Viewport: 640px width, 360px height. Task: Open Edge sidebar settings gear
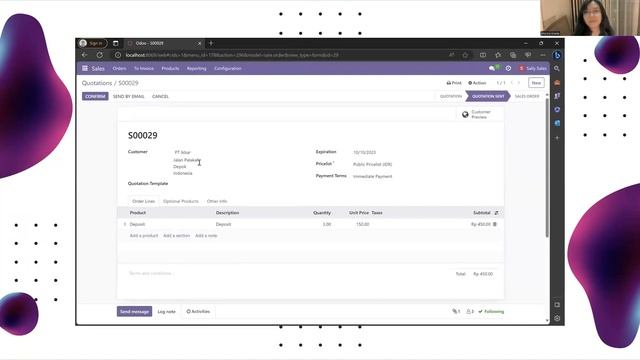tap(557, 318)
